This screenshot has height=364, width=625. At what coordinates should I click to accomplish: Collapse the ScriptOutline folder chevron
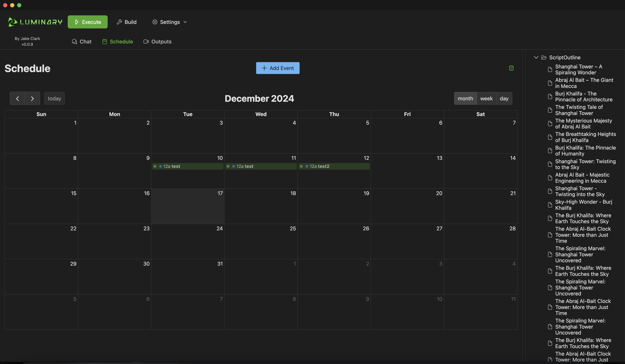coord(536,57)
